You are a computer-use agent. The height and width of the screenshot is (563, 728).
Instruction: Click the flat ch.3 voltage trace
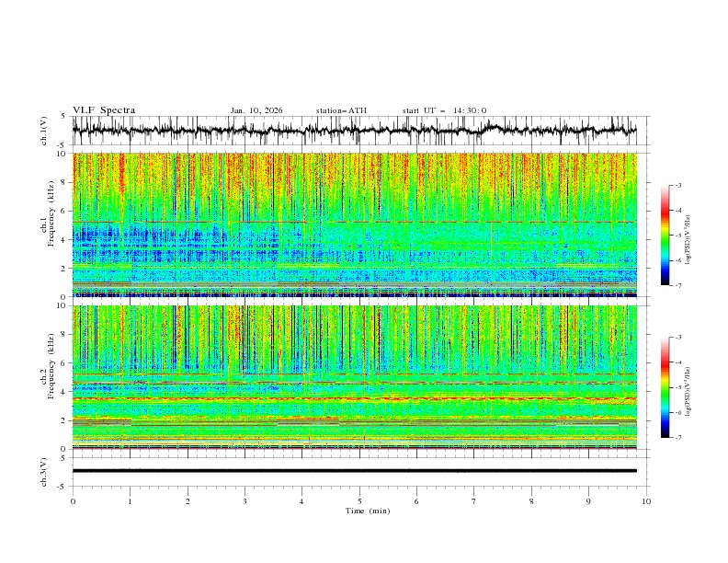355,471
